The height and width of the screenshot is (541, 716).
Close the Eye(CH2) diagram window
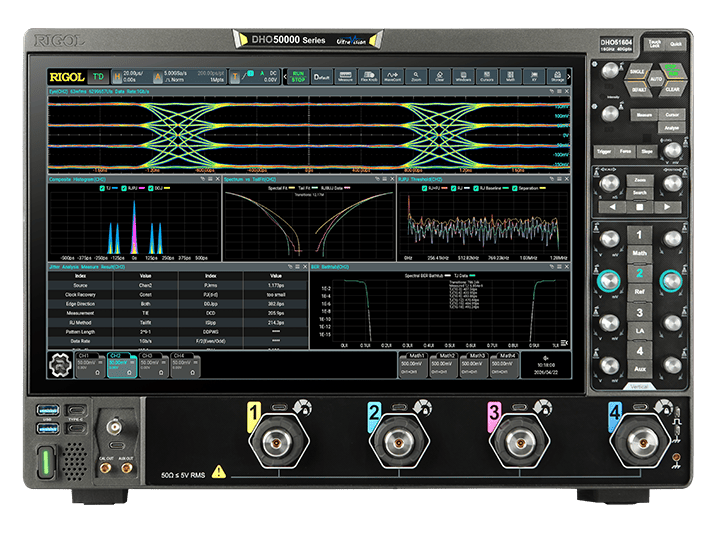(x=567, y=91)
